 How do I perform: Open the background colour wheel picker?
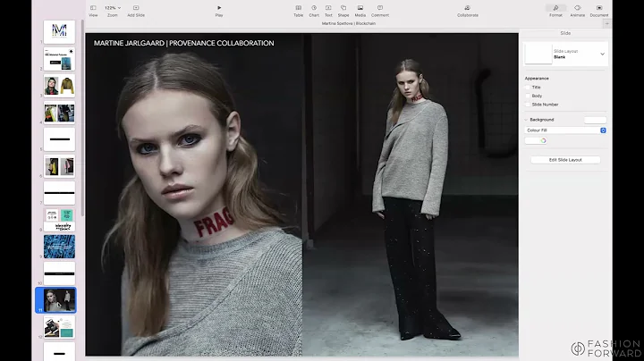(x=543, y=140)
